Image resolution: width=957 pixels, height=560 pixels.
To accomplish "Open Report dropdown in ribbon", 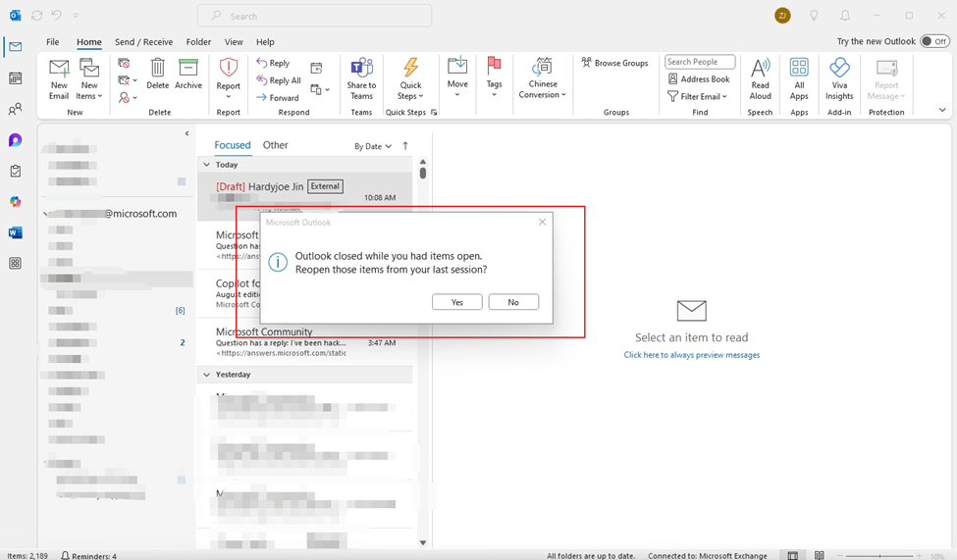I will click(x=229, y=79).
